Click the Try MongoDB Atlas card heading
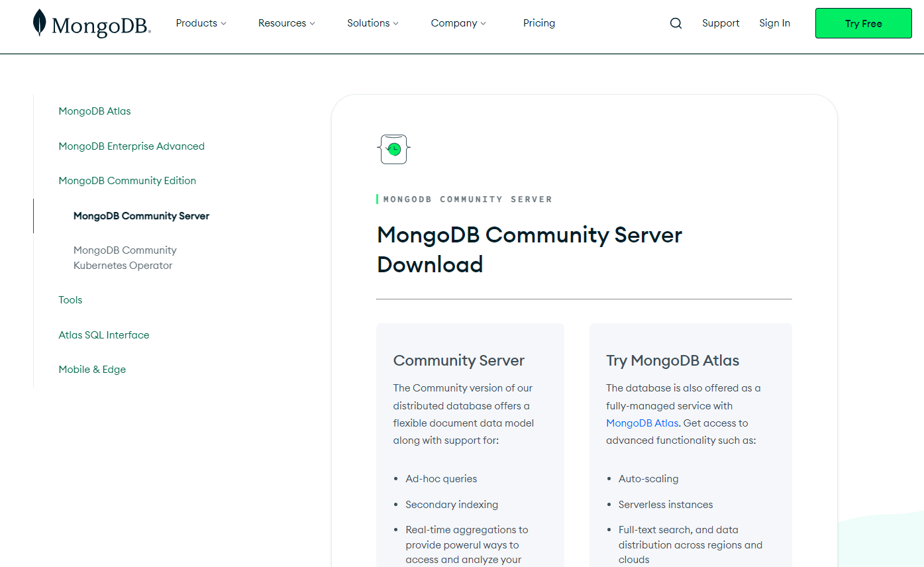 (x=672, y=360)
